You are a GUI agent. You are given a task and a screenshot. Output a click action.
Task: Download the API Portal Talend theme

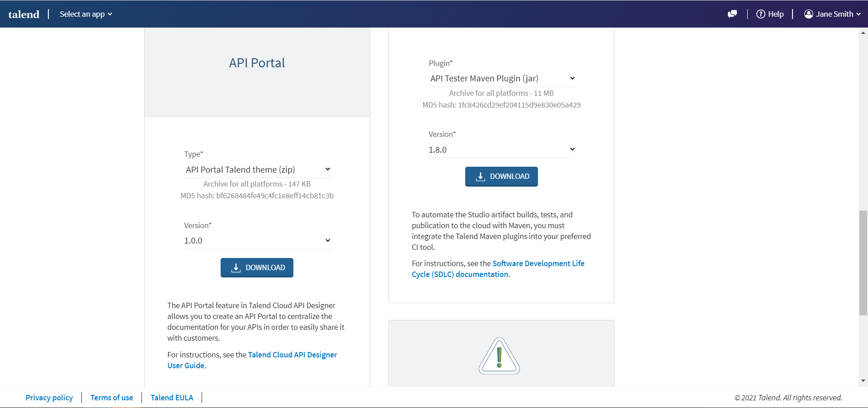click(257, 267)
